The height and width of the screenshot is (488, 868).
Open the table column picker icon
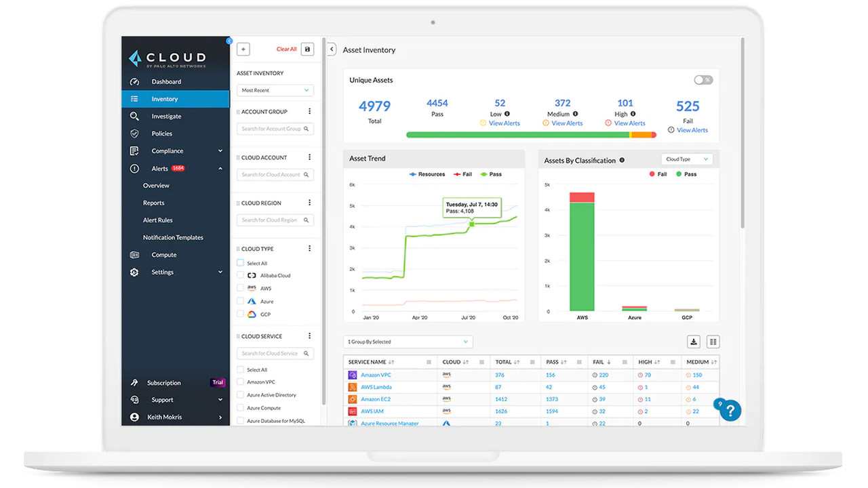coord(713,342)
